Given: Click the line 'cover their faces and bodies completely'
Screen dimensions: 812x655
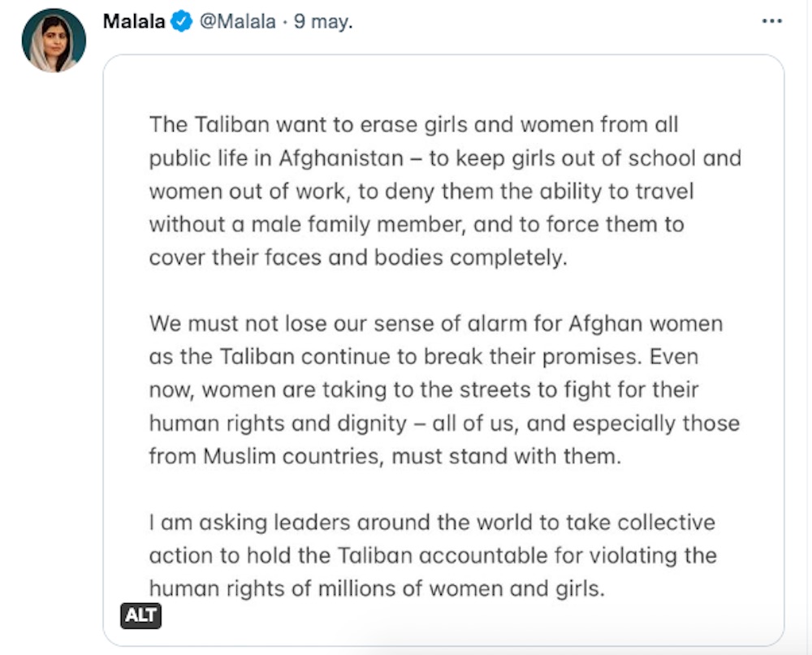Looking at the screenshot, I should pyautogui.click(x=356, y=257).
